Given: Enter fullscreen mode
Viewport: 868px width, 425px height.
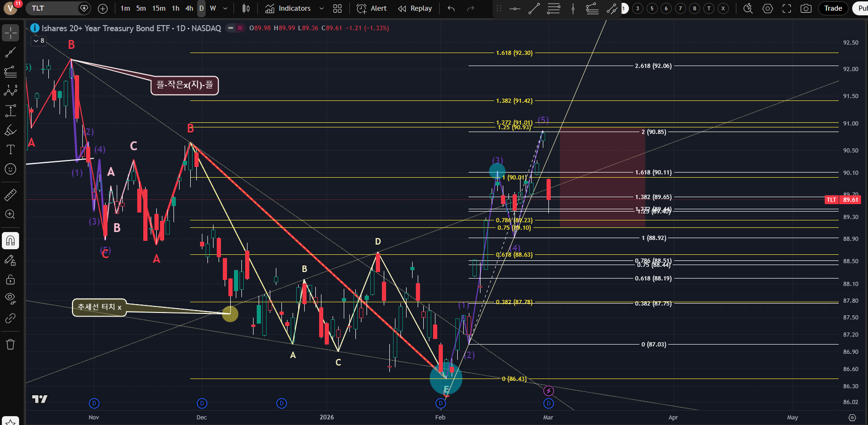Looking at the screenshot, I should tap(787, 8).
